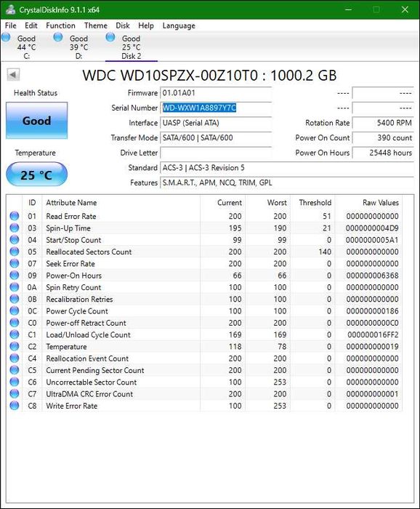Click status orb of Uncorrectable Sector Count row

click(15, 382)
